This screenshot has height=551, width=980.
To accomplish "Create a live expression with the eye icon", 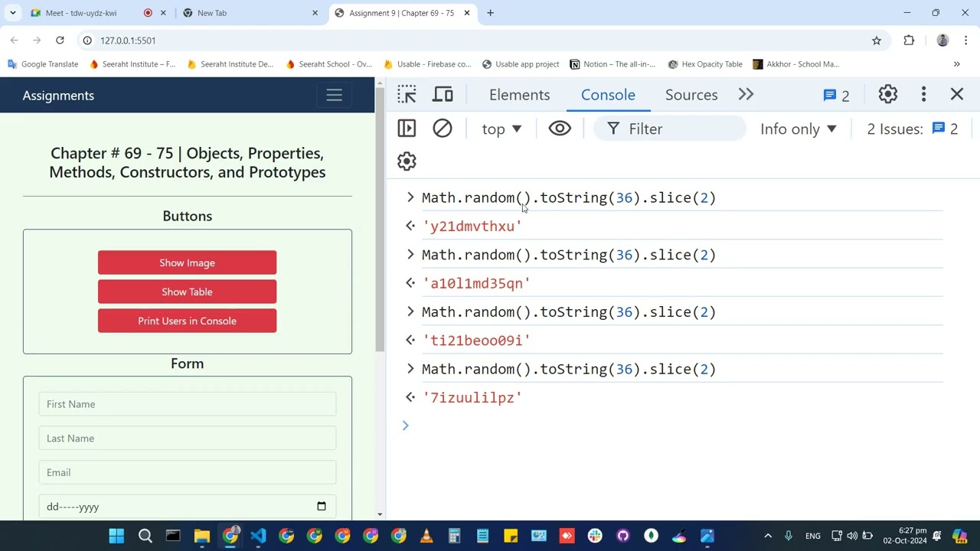I will (x=560, y=129).
